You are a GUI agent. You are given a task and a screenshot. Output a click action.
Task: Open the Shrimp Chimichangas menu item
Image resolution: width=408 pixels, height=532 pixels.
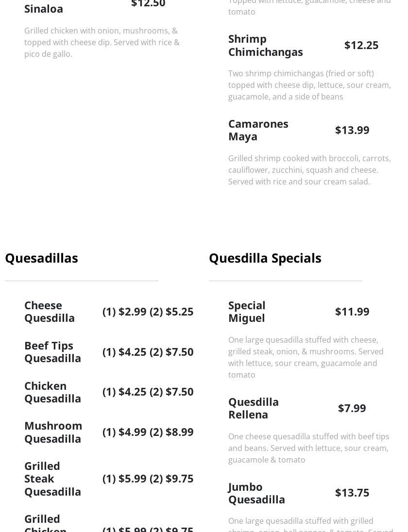[265, 45]
